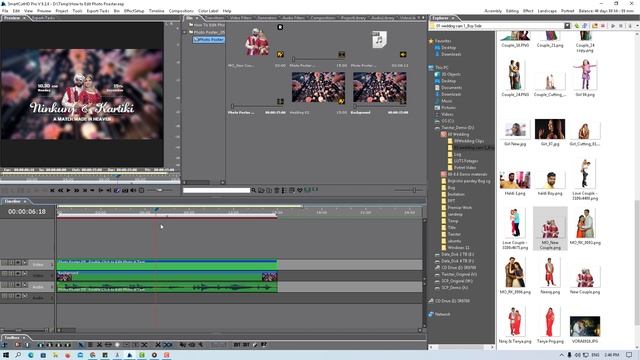Open the Help menu
This screenshot has width=640, height=360.
click(x=227, y=11)
